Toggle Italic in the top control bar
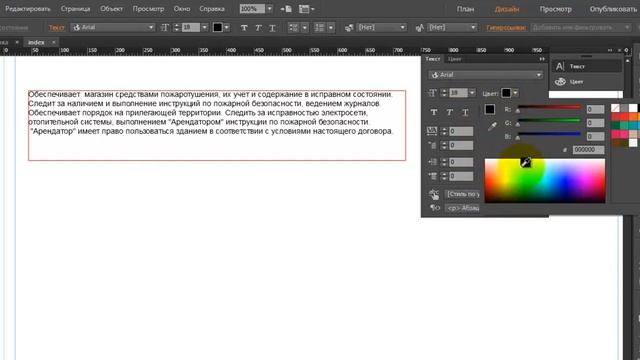The width and height of the screenshot is (640, 360). coord(258,28)
